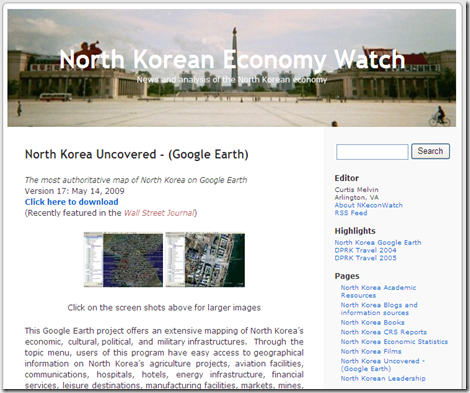Image resolution: width=470 pixels, height=393 pixels.
Task: Open North Korea Blogs and information sources
Action: coord(379,309)
